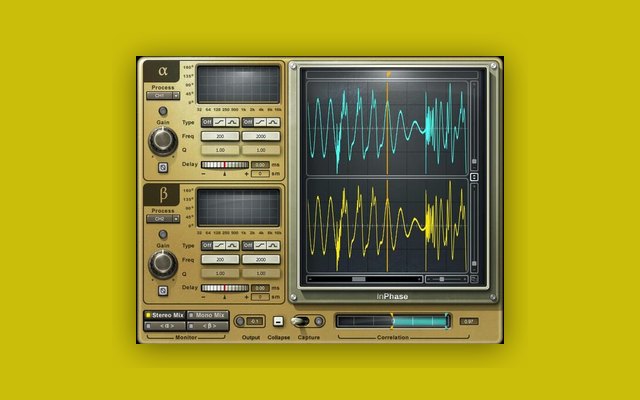The image size is (640, 400).
Task: Click the Correlation value readout
Action: point(469,321)
